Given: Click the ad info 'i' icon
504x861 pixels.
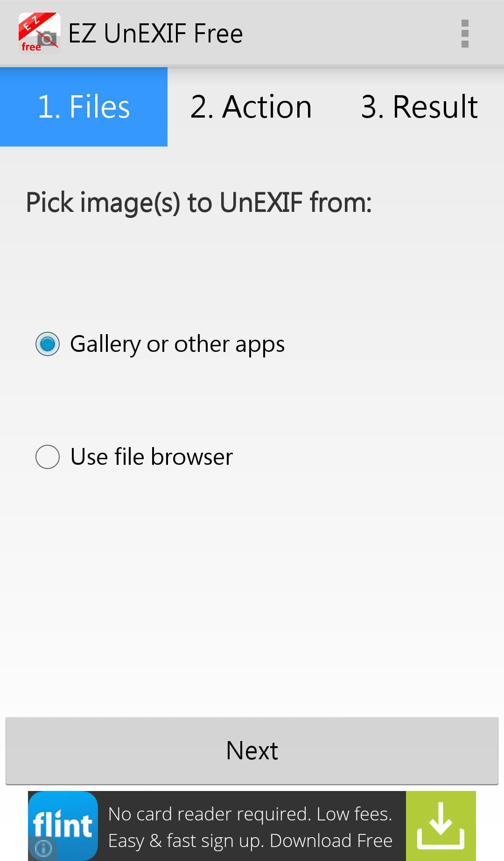Looking at the screenshot, I should 43,848.
